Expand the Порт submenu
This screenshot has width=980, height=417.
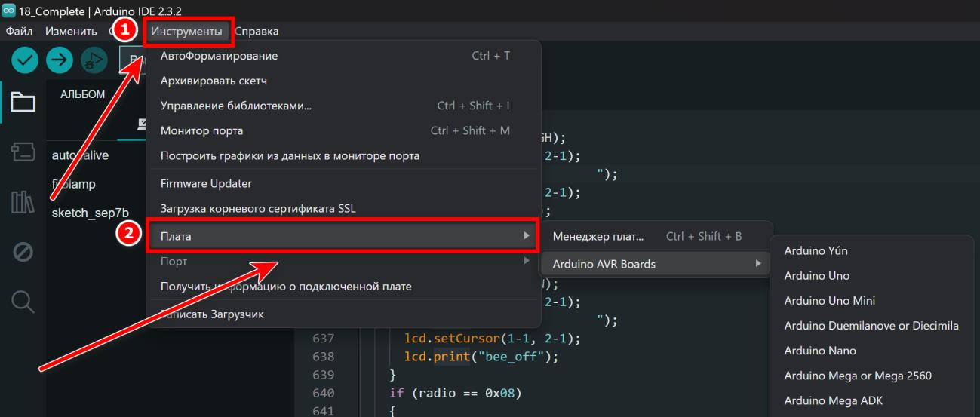pos(343,262)
